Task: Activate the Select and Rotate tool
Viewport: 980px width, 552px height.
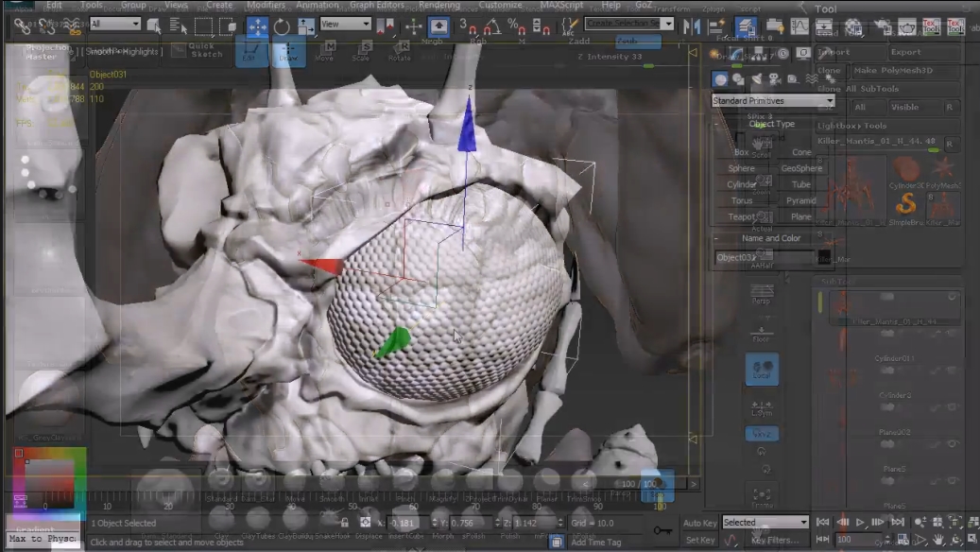Action: click(282, 26)
